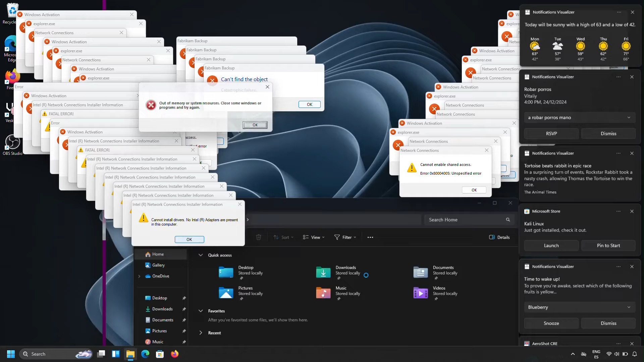This screenshot has width=644, height=362.
Task: Open the OBS Studio desktop shortcut
Action: coord(12,144)
